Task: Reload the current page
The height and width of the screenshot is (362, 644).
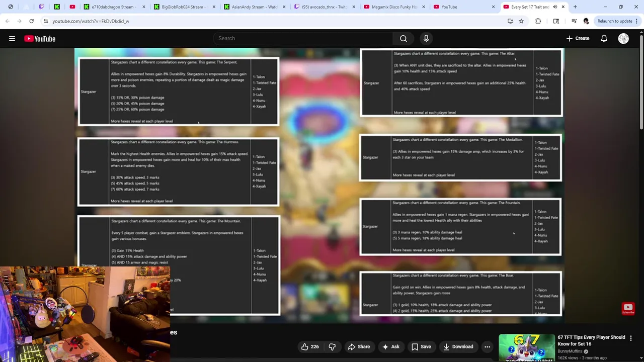Action: [x=31, y=21]
